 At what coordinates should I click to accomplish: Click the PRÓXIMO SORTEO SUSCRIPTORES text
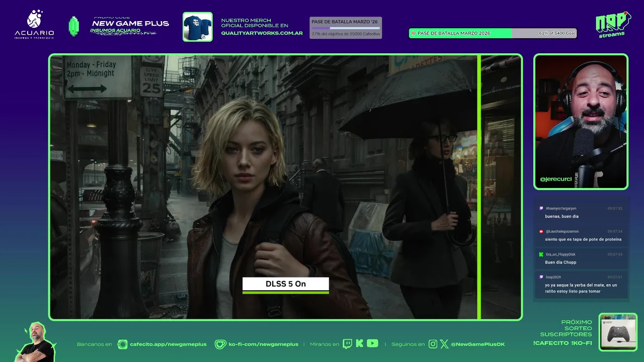pos(566,328)
